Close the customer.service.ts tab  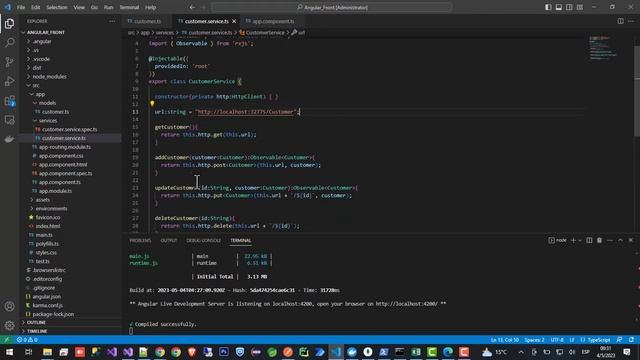(x=234, y=21)
